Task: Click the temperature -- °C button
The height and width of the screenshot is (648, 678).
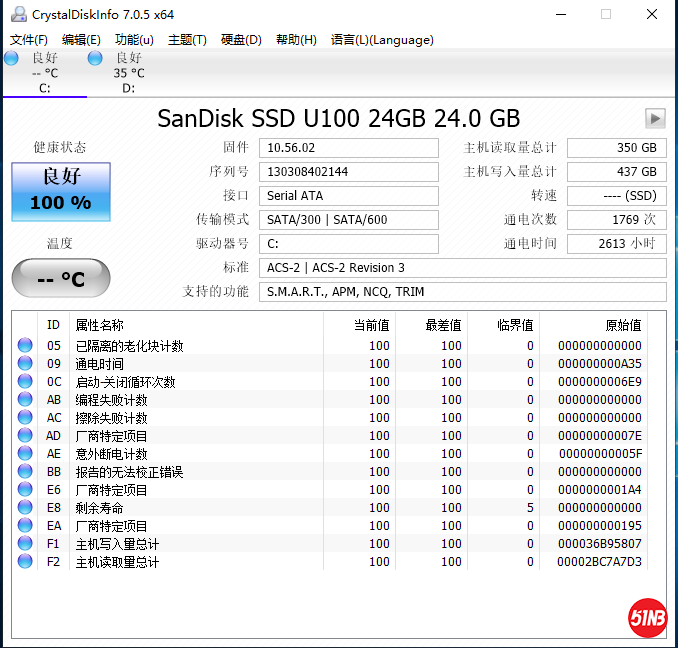Action: [61, 279]
